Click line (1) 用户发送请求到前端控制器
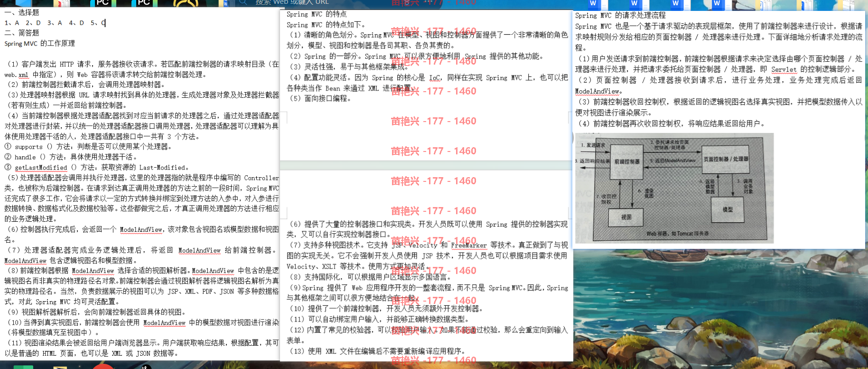The image size is (868, 369). click(x=719, y=64)
